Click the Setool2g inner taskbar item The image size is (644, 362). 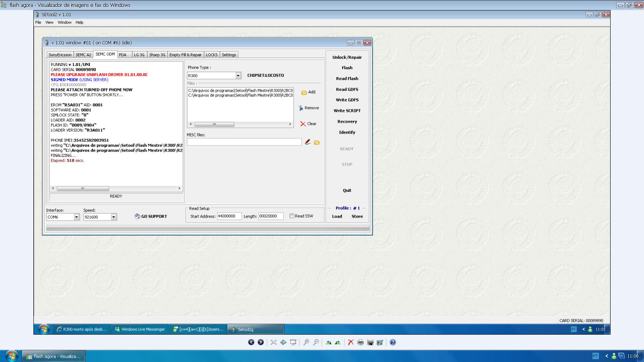[x=256, y=329]
